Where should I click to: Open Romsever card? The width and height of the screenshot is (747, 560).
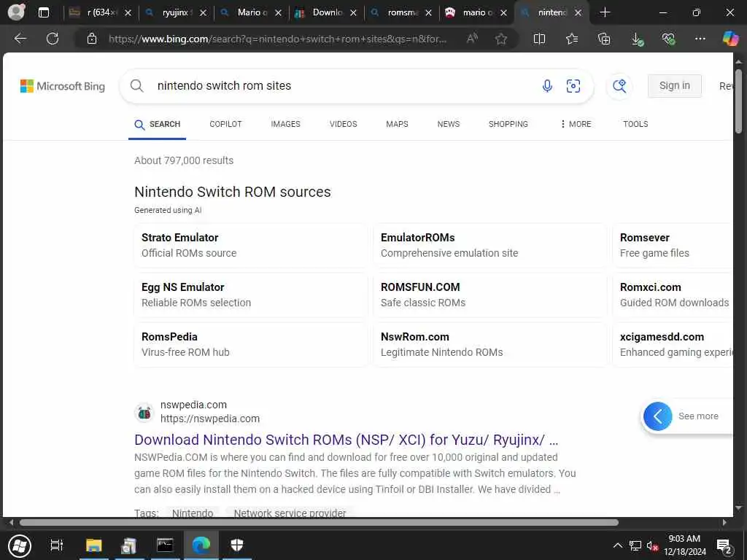pos(673,245)
